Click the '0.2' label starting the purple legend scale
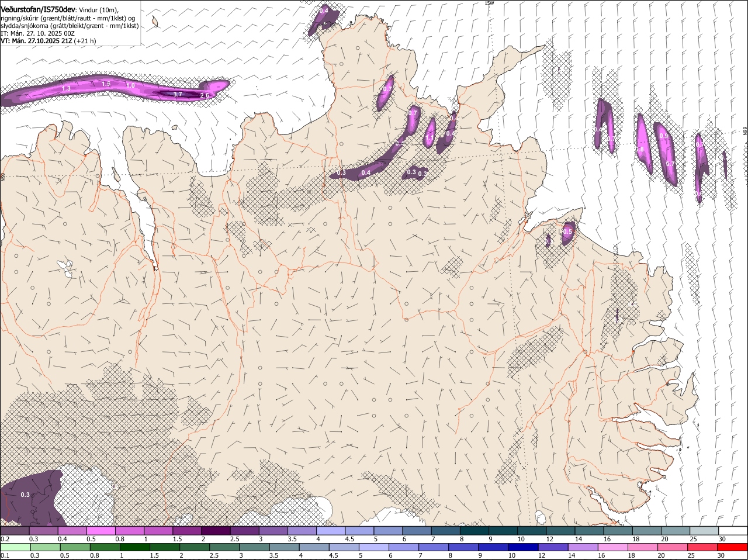The height and width of the screenshot is (560, 748). pyautogui.click(x=5, y=539)
